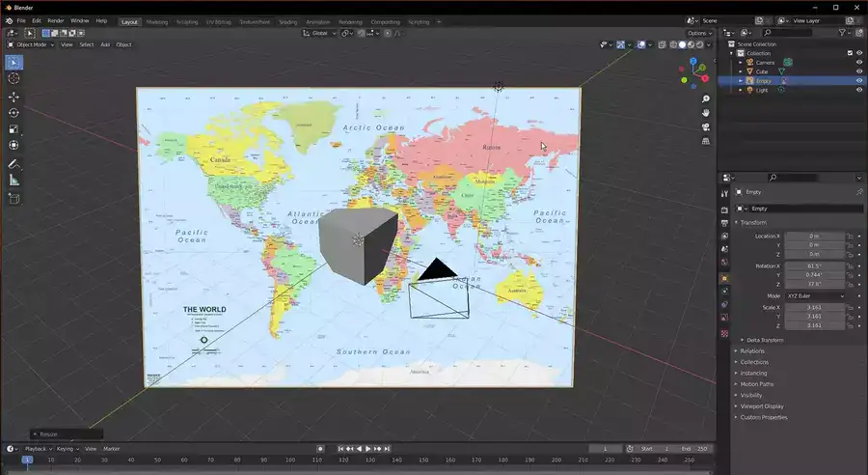868x475 pixels.
Task: Activate the 3D Cursor tool
Action: coord(14,78)
